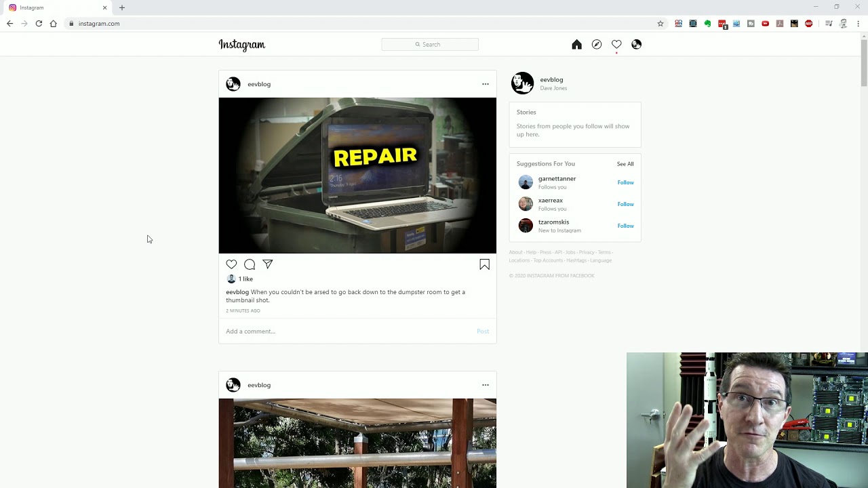Click xaerreax's avatar
Screen dimensions: 868x488
(x=526, y=204)
